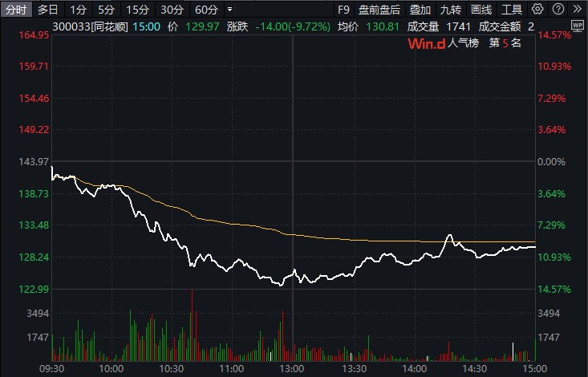
Task: Open the 画线 drawing tool
Action: point(481,10)
